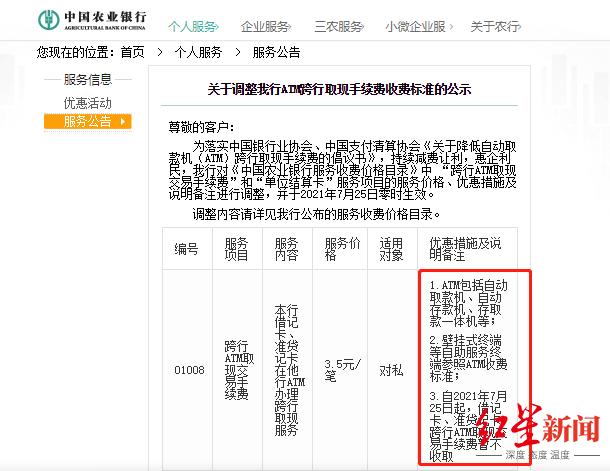Click the cell 跨行ATM取现交易手续费

tap(239, 370)
